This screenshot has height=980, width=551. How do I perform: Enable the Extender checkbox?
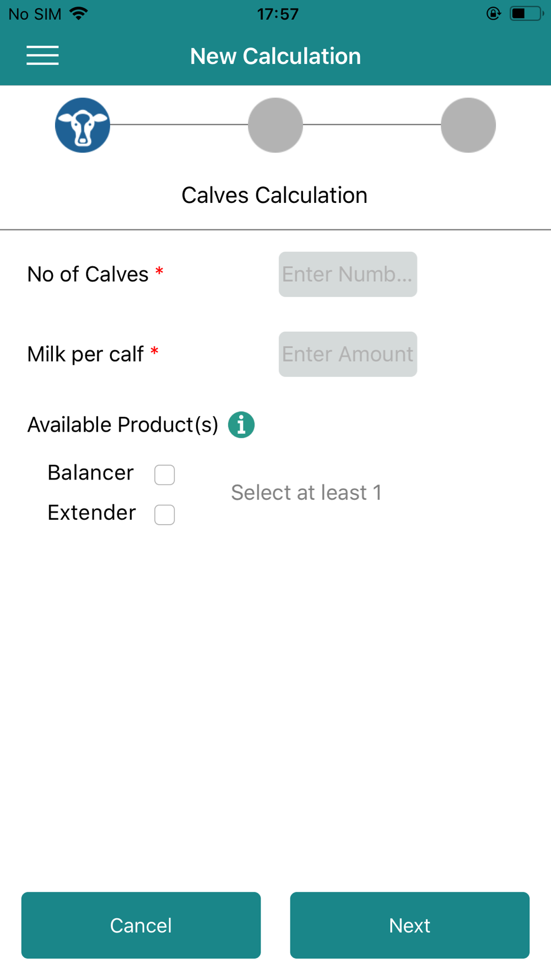(165, 515)
